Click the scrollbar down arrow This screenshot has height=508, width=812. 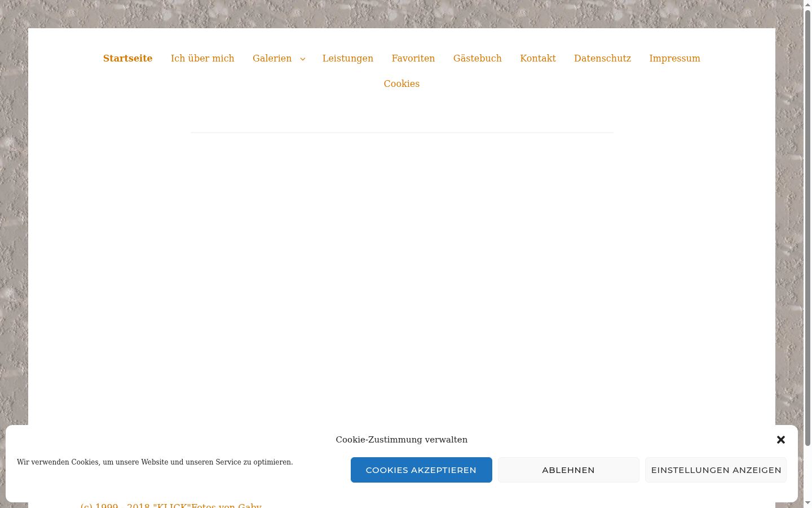[x=807, y=503]
